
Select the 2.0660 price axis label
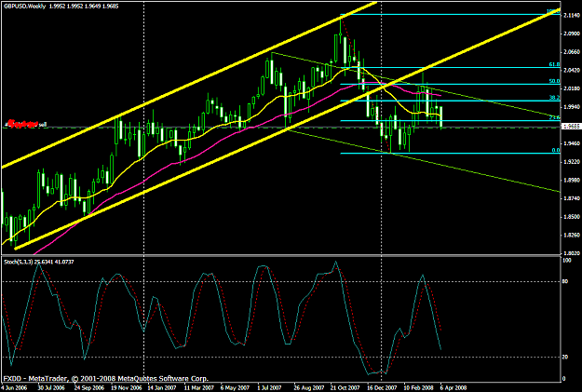(572, 51)
